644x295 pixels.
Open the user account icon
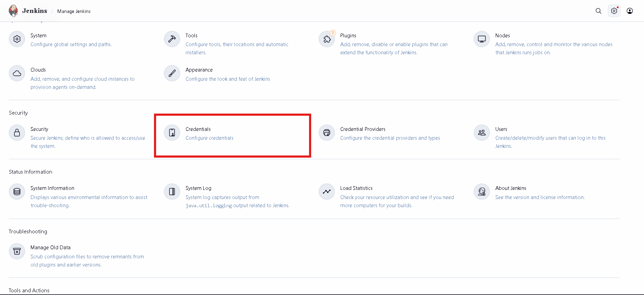[x=630, y=11]
